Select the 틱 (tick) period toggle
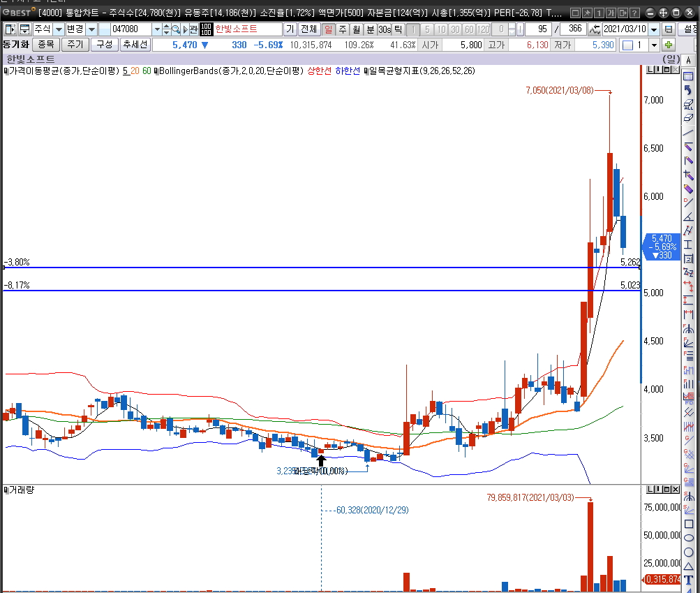Screen dimensions: 700x593 (399, 29)
